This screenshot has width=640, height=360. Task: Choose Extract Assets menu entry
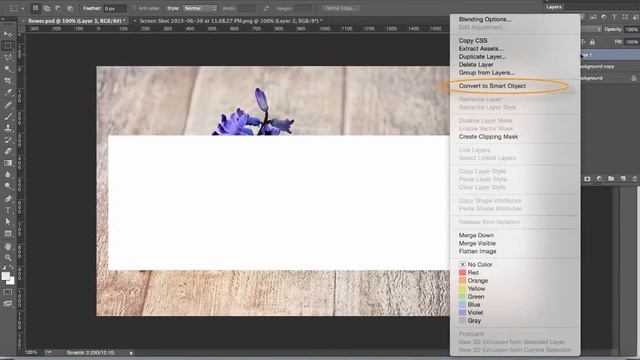point(481,49)
